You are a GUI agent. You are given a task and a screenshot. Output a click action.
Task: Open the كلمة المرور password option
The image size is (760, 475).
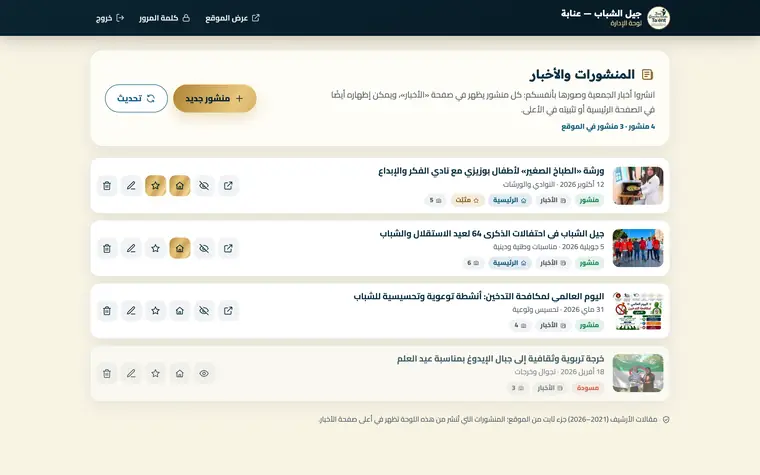[164, 18]
